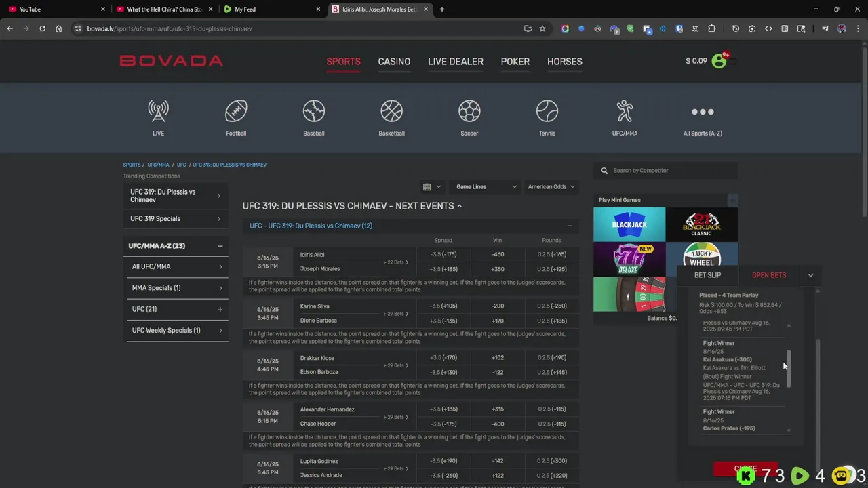868x488 pixels.
Task: Click the Bovada logo
Action: [x=171, y=61]
